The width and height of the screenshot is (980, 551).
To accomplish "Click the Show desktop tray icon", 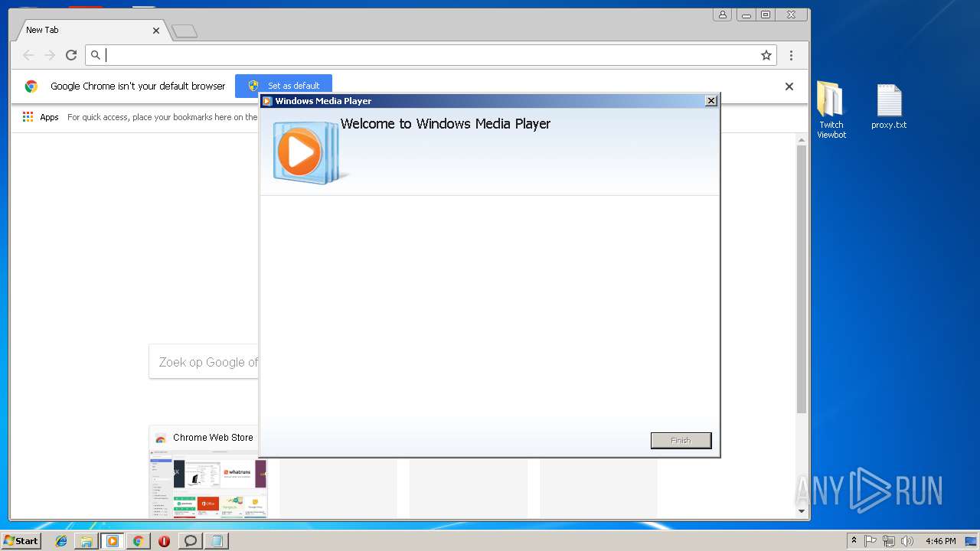I will (x=972, y=541).
